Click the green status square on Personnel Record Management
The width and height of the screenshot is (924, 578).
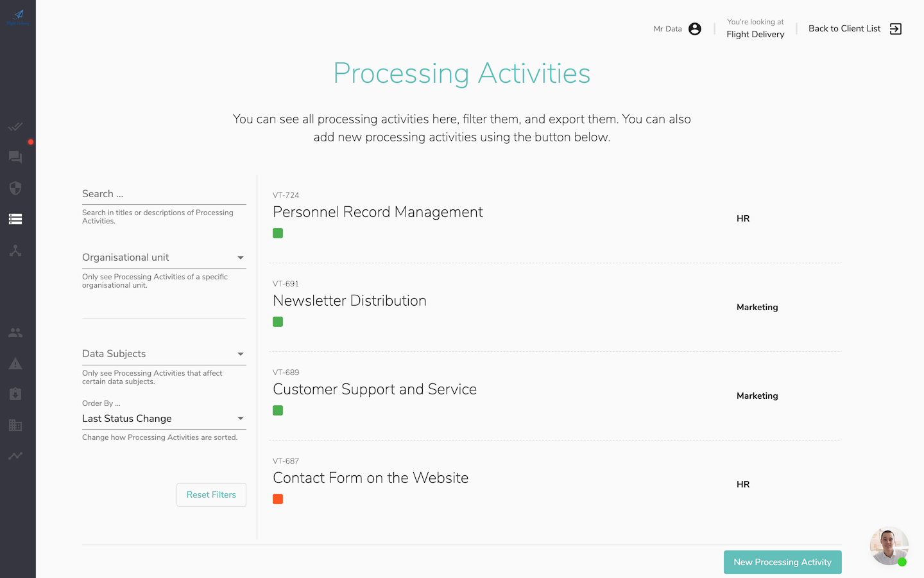[x=278, y=233]
